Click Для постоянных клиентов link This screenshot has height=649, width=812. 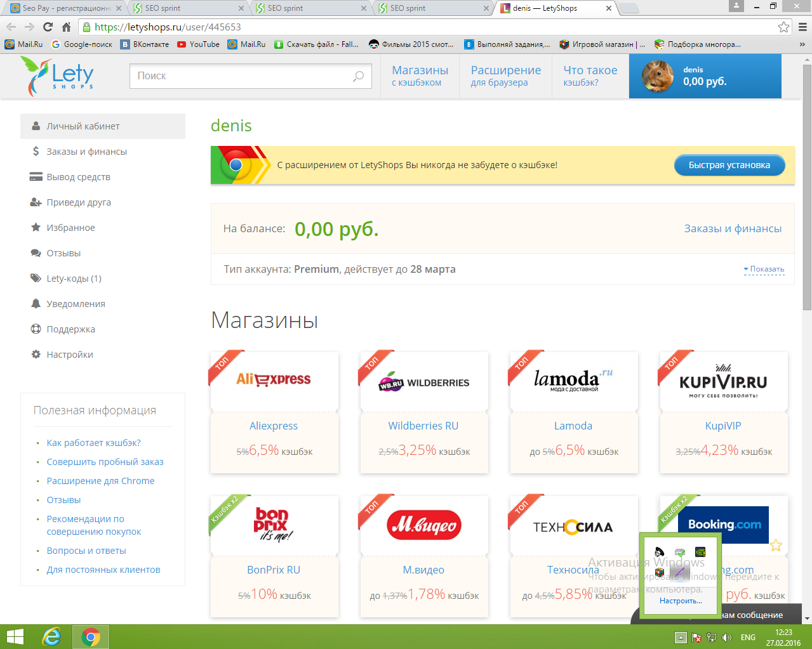pos(103,570)
